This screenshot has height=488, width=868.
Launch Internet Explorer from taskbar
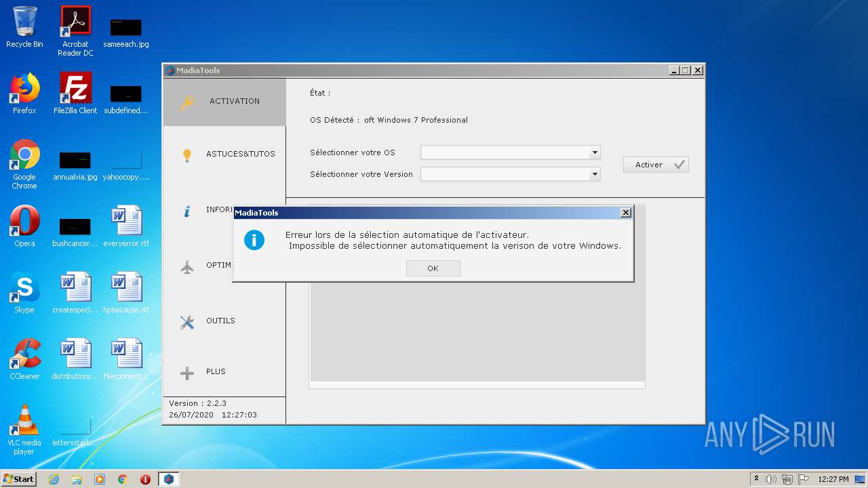[54, 479]
